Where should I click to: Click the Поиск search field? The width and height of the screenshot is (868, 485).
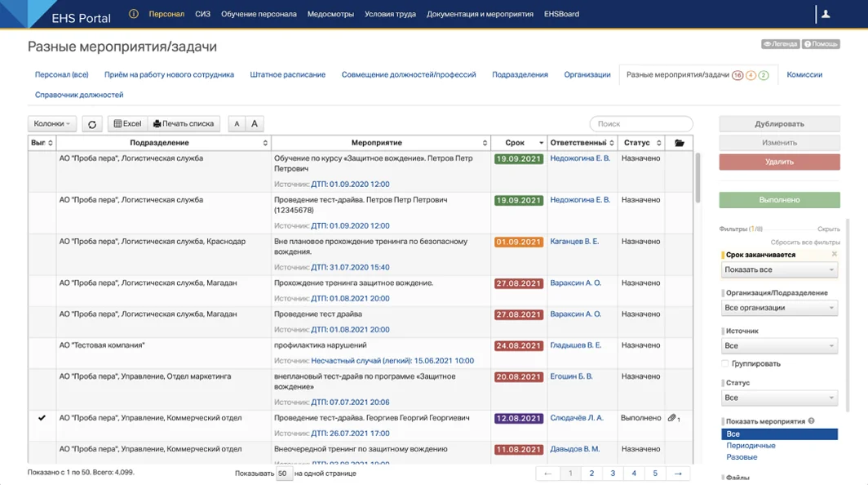(x=641, y=123)
